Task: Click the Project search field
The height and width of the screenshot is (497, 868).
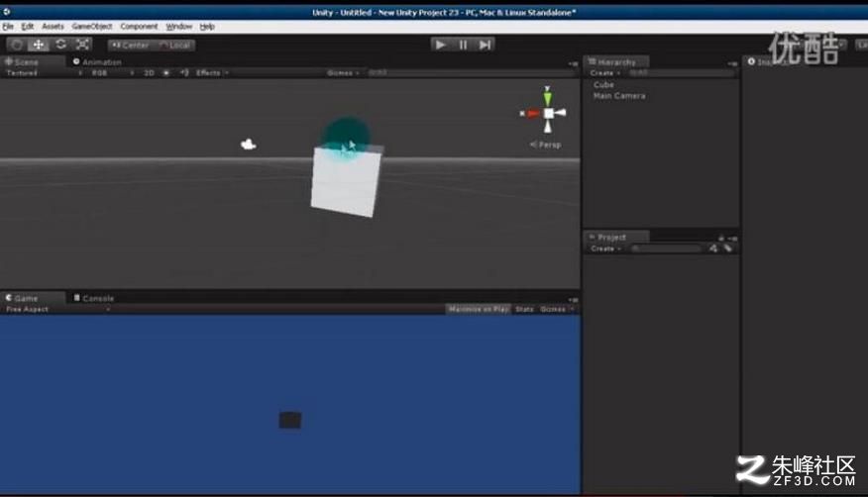Action: click(666, 248)
